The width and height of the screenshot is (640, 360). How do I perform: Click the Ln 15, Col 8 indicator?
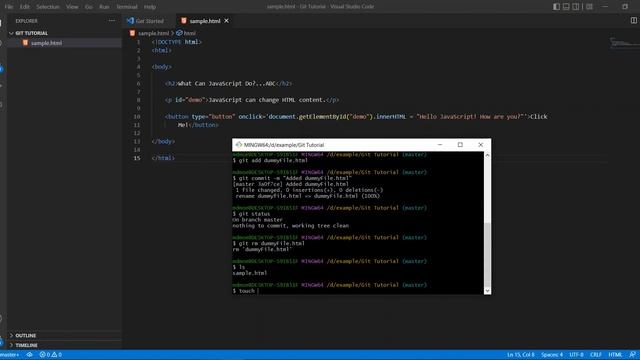[520, 355]
